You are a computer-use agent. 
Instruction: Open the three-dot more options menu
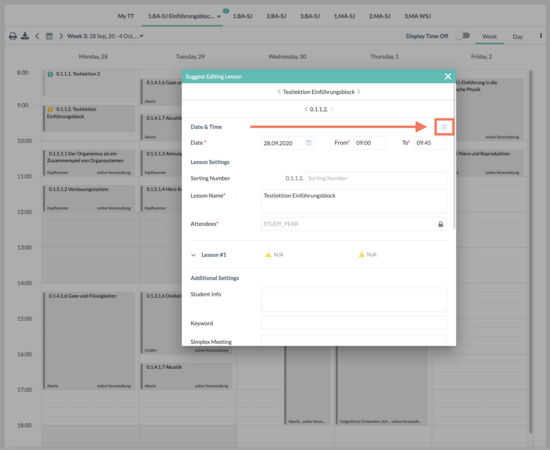(541, 36)
